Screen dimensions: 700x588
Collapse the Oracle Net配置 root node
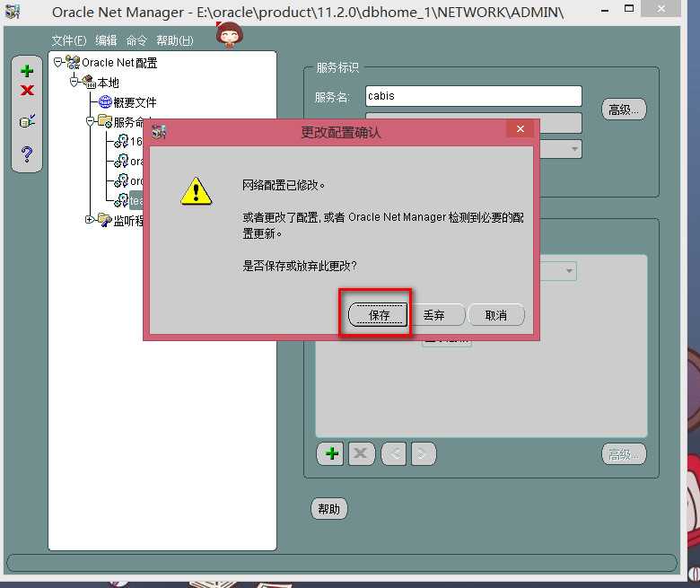click(57, 62)
